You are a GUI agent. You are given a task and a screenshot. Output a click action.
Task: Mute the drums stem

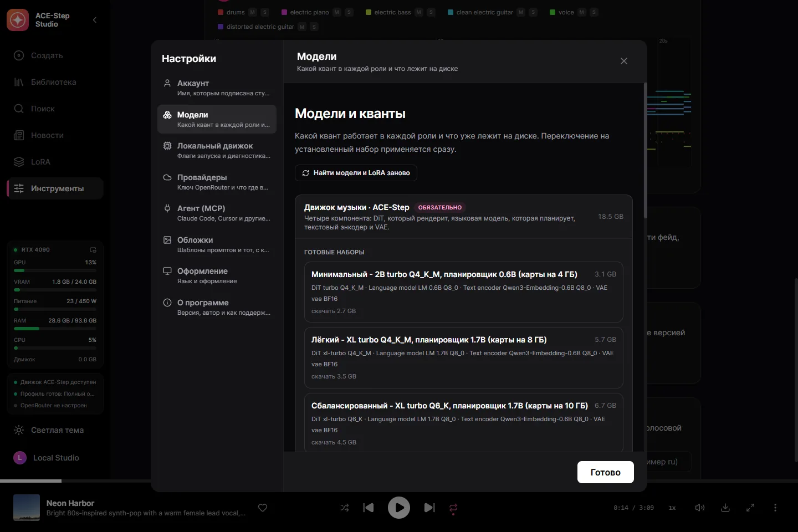(253, 12)
